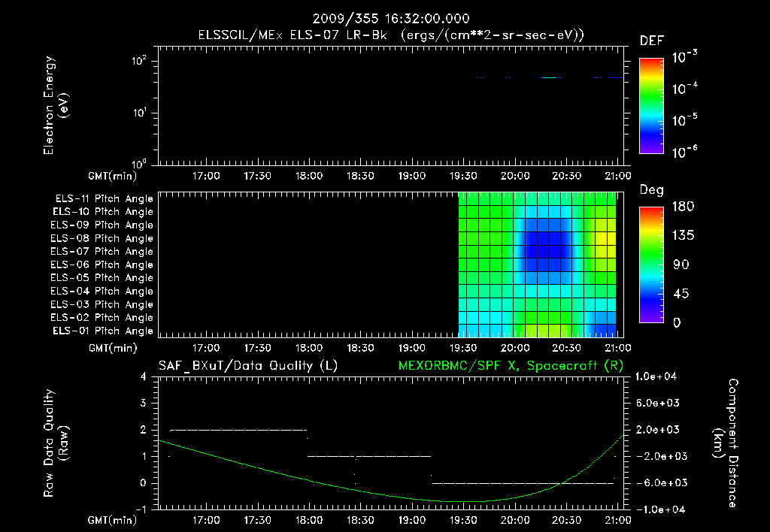770x532 pixels.
Task: Click the 1.0e+04 right axis value
Action: (656, 377)
